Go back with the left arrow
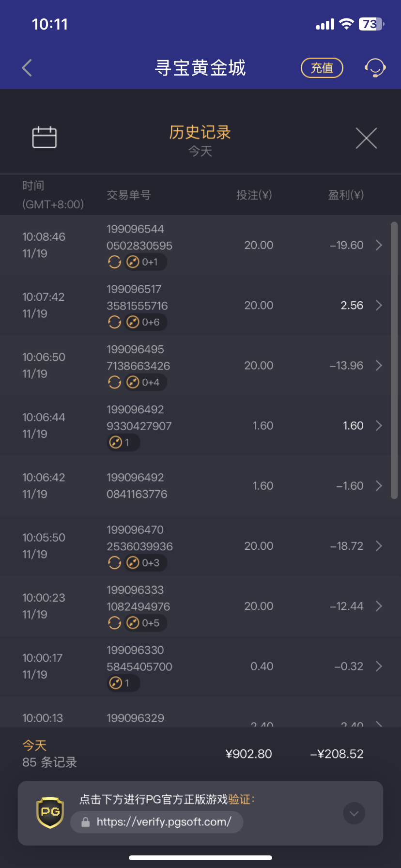401x868 pixels. tap(27, 68)
